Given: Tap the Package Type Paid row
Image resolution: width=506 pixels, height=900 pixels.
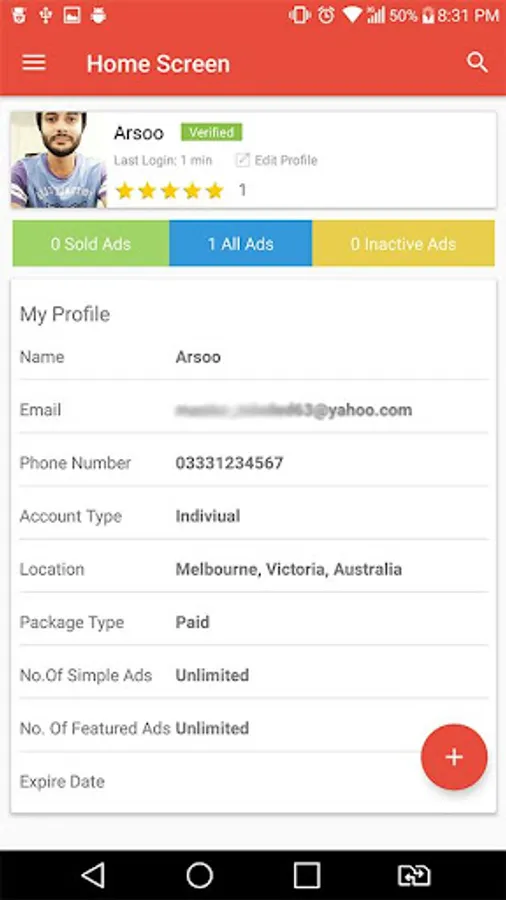Looking at the screenshot, I should (254, 622).
